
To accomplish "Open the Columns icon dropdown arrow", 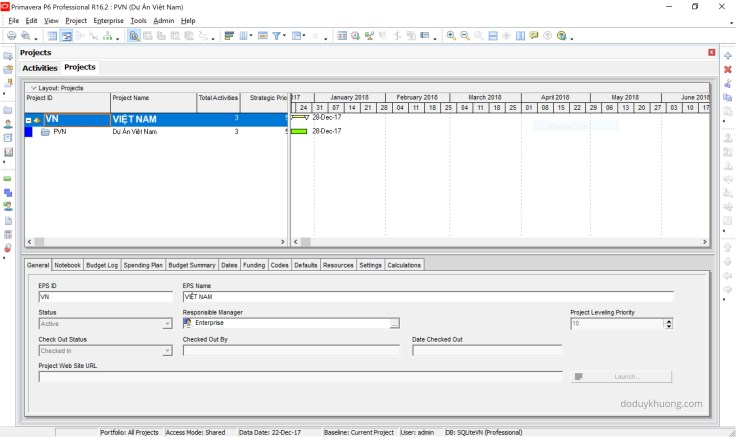I will 251,36.
